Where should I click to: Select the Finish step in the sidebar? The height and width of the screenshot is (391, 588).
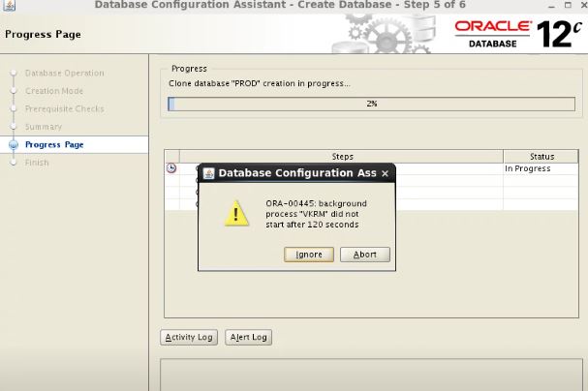click(37, 163)
